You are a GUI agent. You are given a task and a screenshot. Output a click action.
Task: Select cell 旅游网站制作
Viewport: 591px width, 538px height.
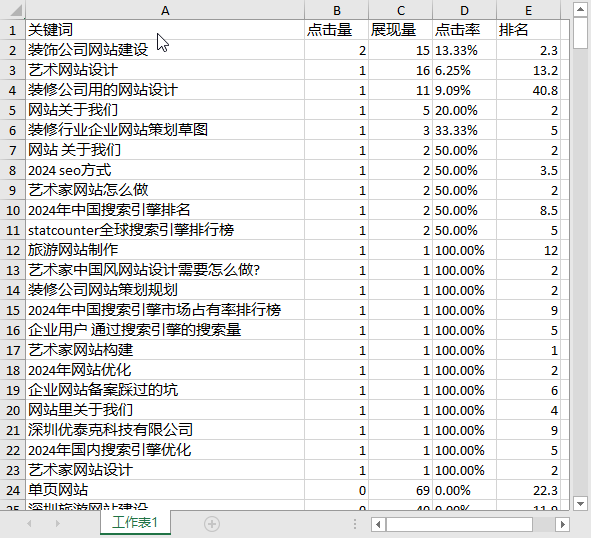pos(165,250)
